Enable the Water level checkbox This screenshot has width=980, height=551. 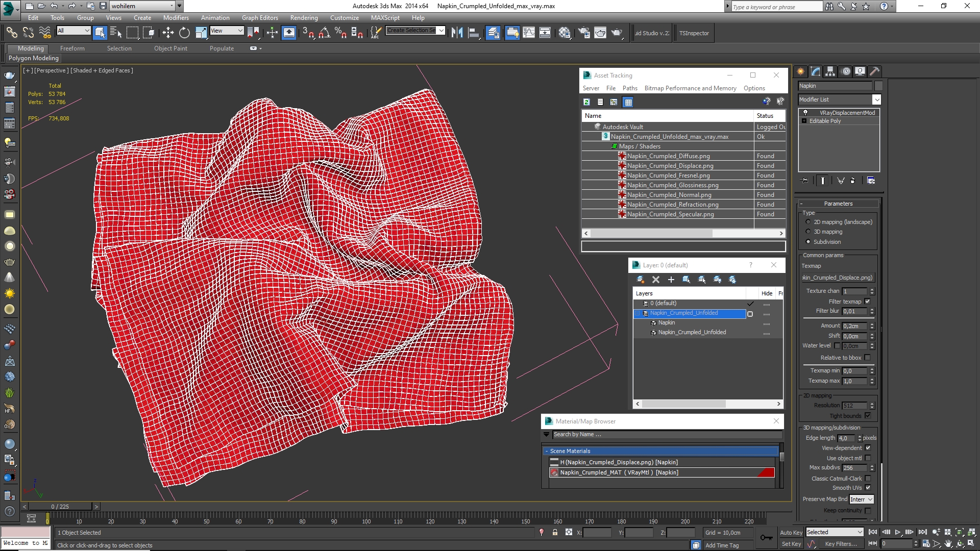pos(837,345)
